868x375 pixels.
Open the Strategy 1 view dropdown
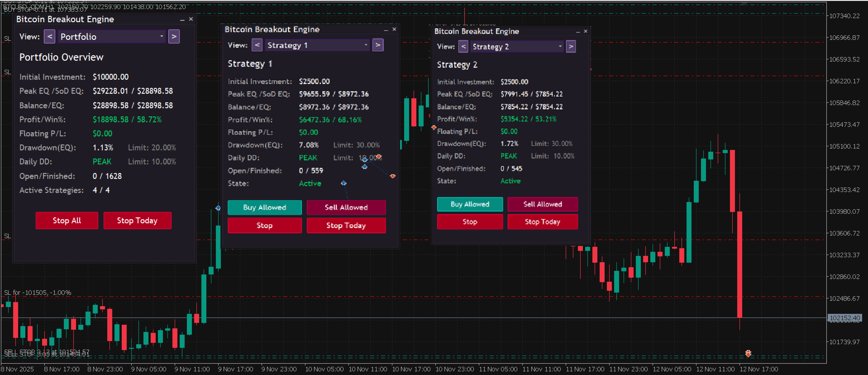317,45
